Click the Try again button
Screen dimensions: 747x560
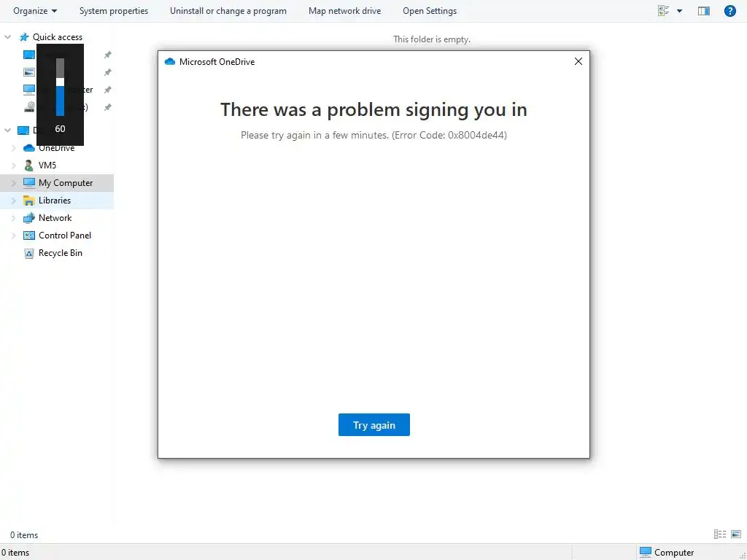coord(374,425)
